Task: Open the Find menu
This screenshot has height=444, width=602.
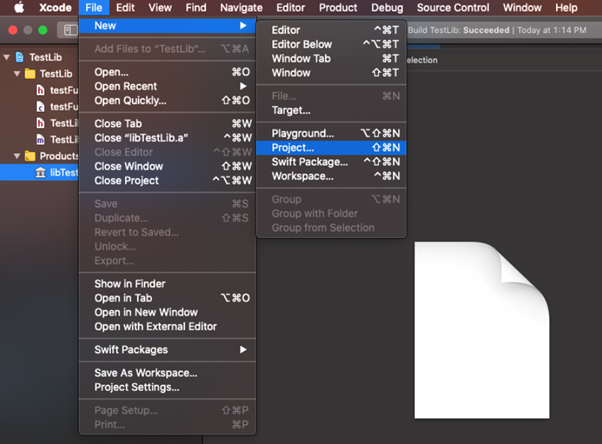Action: point(196,8)
